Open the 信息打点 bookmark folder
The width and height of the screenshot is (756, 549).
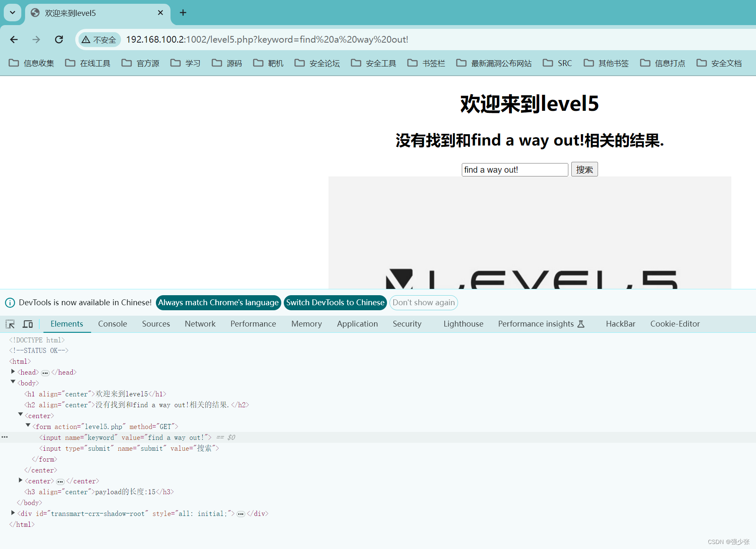click(x=663, y=63)
